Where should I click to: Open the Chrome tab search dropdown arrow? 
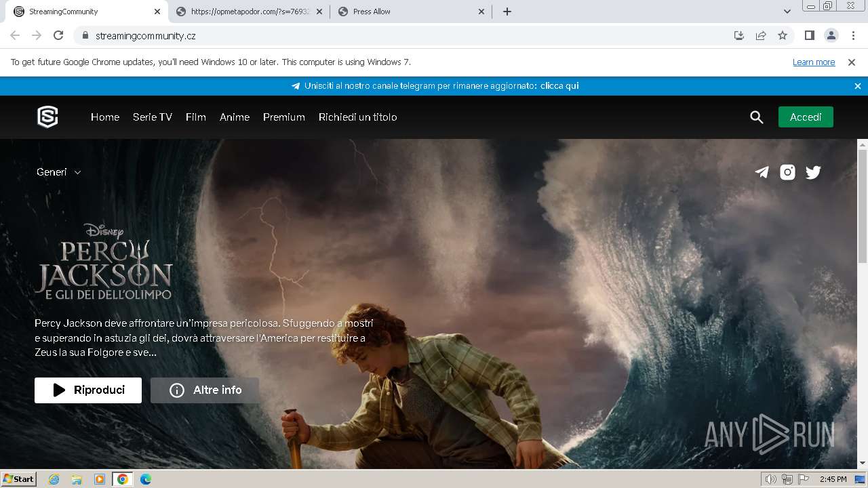pos(787,12)
